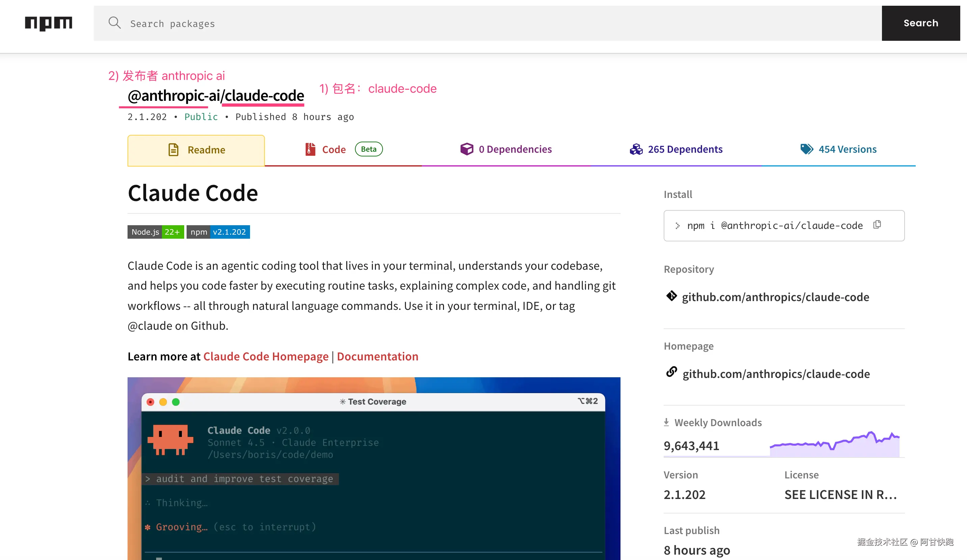Click the Node.js 22+ badge

pos(156,232)
